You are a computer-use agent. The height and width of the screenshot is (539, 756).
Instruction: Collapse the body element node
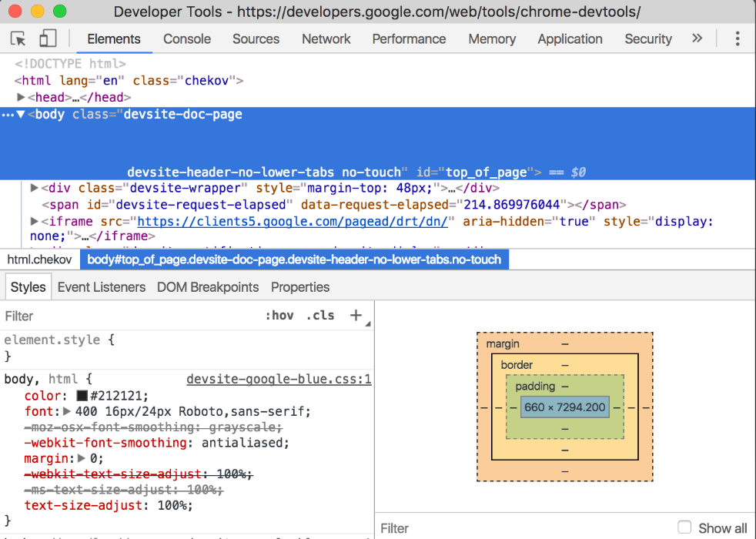(x=21, y=114)
